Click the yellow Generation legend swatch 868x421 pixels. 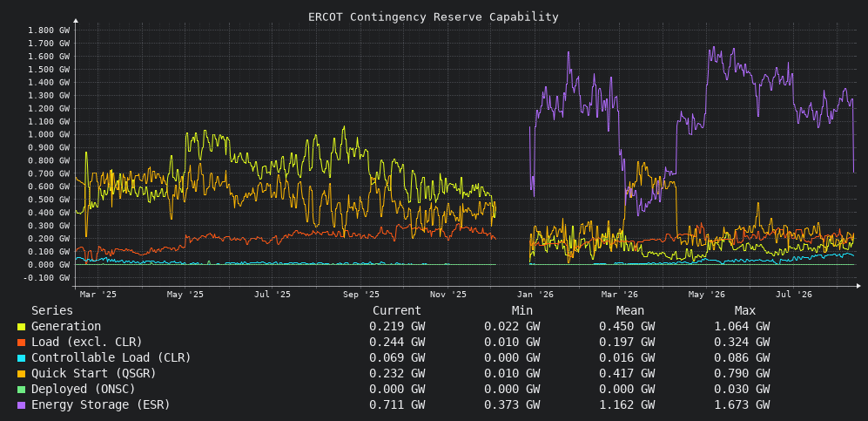pyautogui.click(x=21, y=328)
